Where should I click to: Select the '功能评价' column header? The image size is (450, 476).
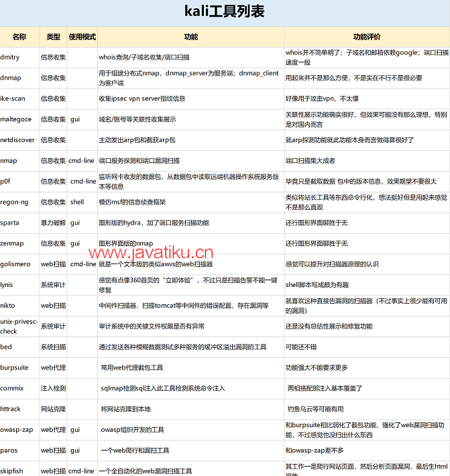tap(367, 37)
